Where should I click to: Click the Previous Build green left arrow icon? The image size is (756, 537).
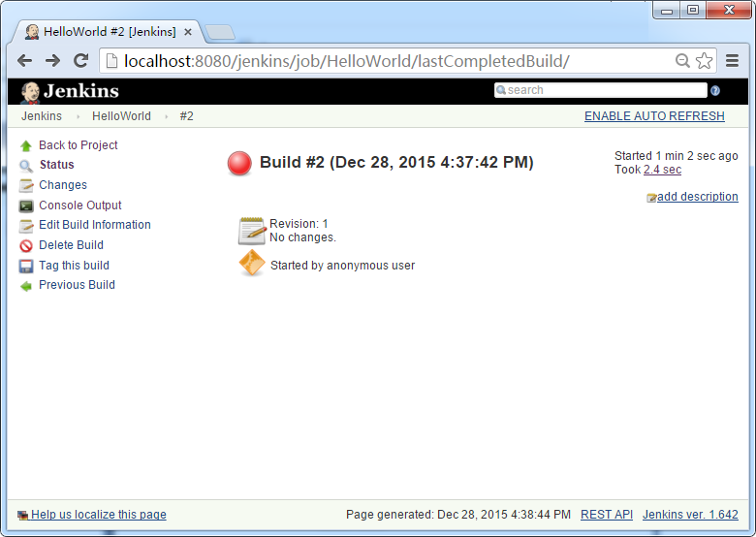(x=26, y=286)
